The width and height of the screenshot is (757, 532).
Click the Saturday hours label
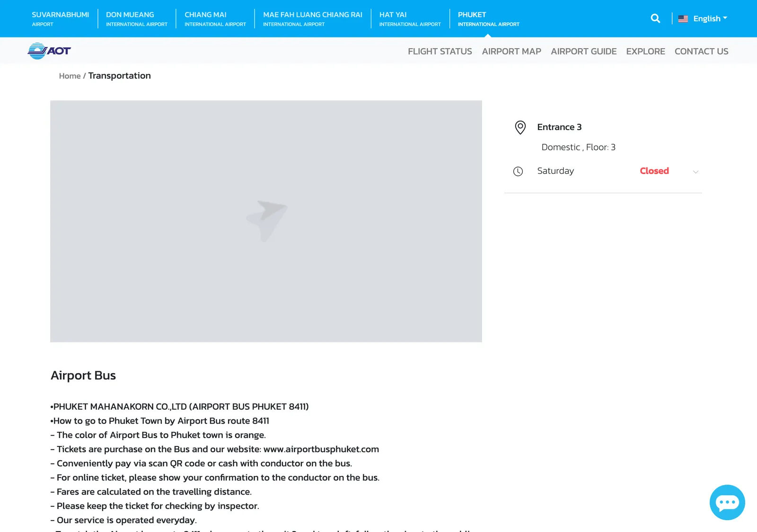[555, 171]
